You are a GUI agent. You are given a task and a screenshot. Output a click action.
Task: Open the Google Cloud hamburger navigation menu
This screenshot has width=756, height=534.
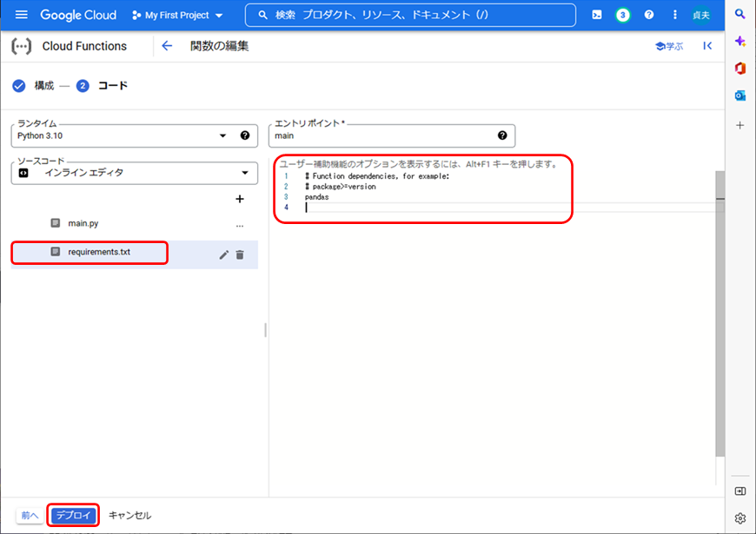coord(22,16)
